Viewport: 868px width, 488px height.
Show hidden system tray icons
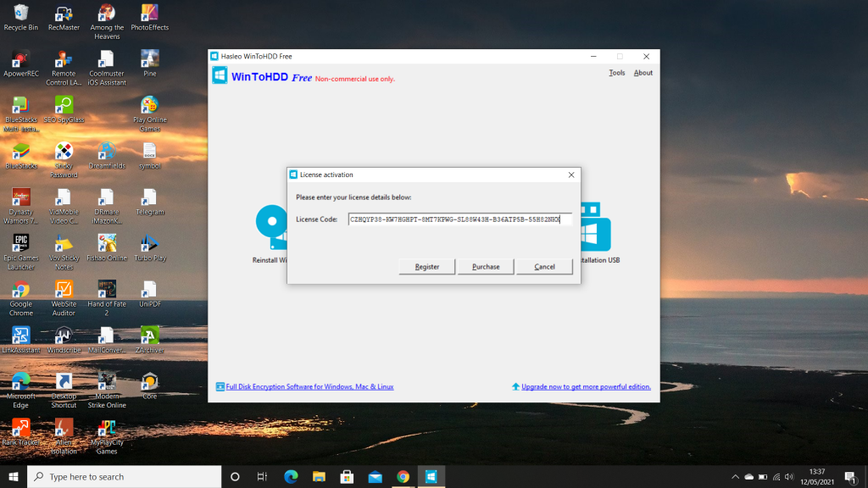pos(735,476)
